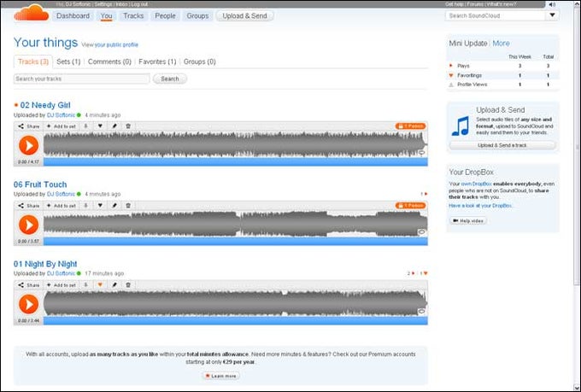Seek within 06 Fruit Touch waveform
The width and height of the screenshot is (581, 392).
[235, 224]
